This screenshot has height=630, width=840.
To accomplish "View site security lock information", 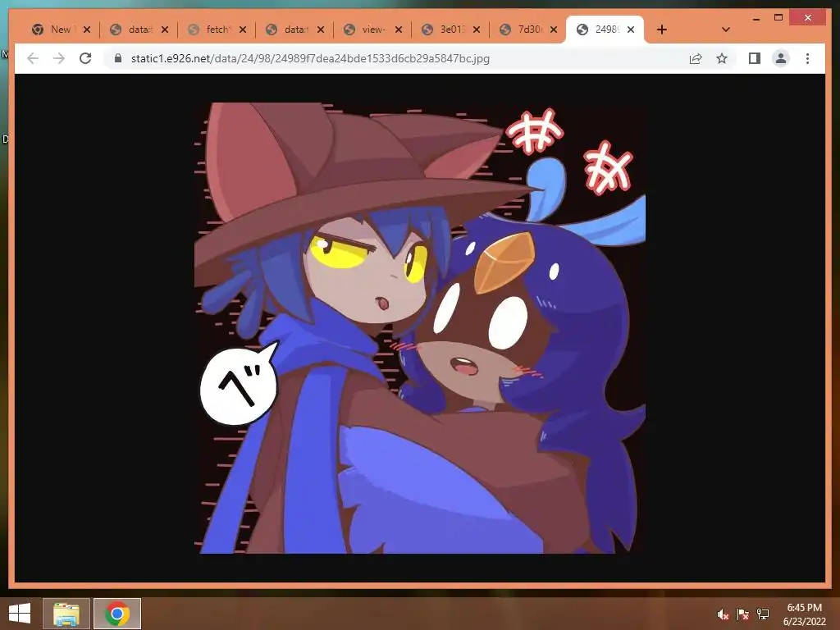I will [x=118, y=58].
